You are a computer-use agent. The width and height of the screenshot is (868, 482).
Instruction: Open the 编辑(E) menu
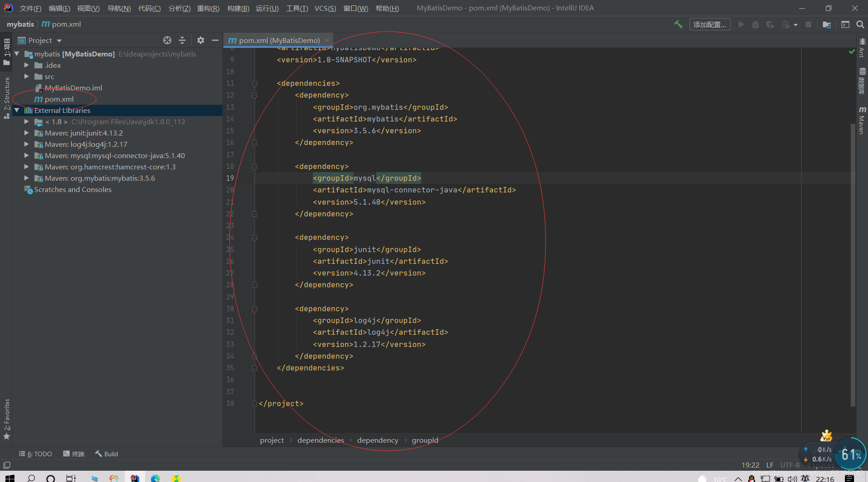(x=59, y=8)
